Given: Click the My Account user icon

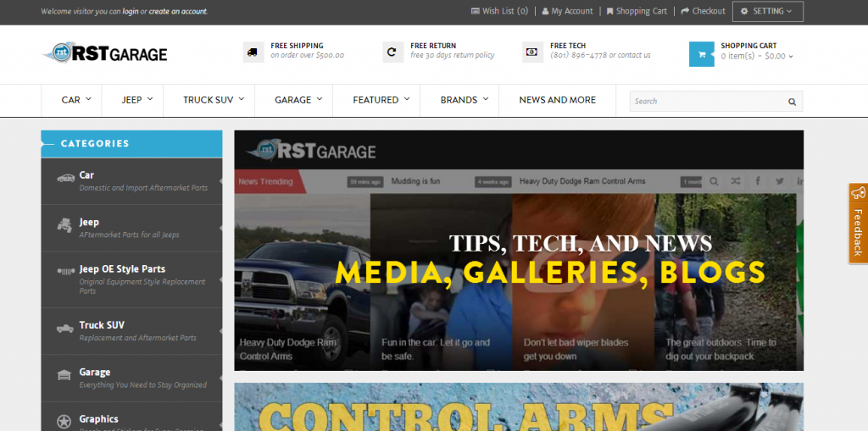Looking at the screenshot, I should tap(545, 11).
